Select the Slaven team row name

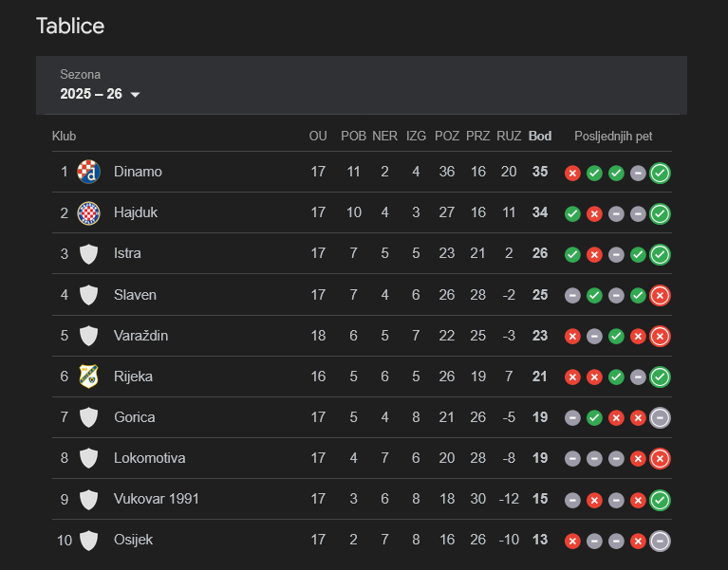tap(135, 295)
